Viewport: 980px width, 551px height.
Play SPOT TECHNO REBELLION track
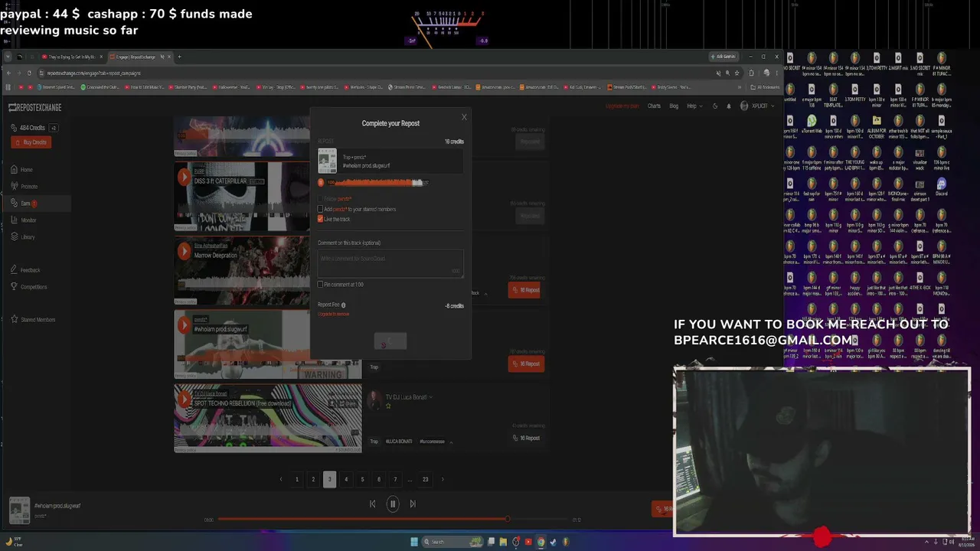pos(185,399)
